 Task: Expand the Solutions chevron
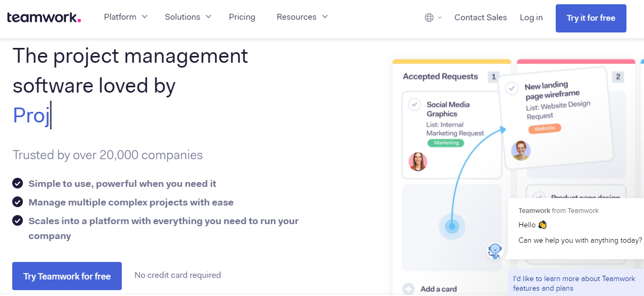coord(208,17)
